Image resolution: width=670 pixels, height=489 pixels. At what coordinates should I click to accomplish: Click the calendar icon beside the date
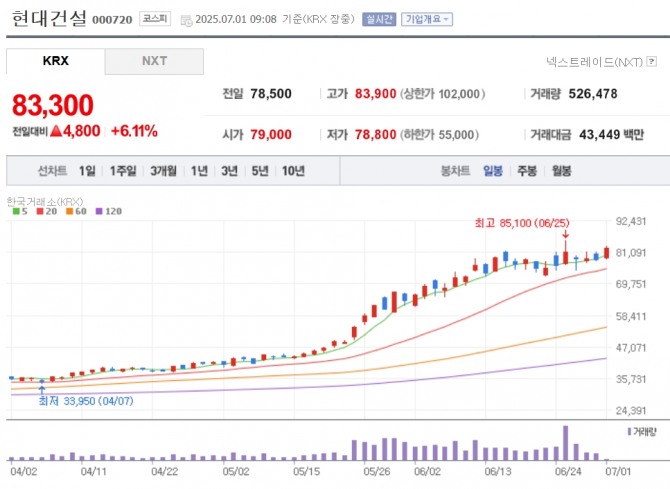[187, 19]
